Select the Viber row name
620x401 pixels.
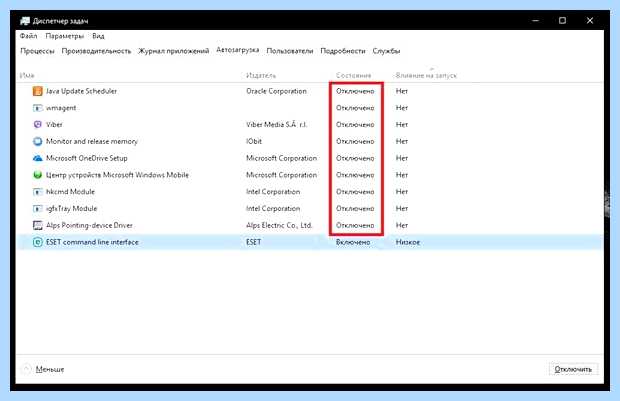54,125
